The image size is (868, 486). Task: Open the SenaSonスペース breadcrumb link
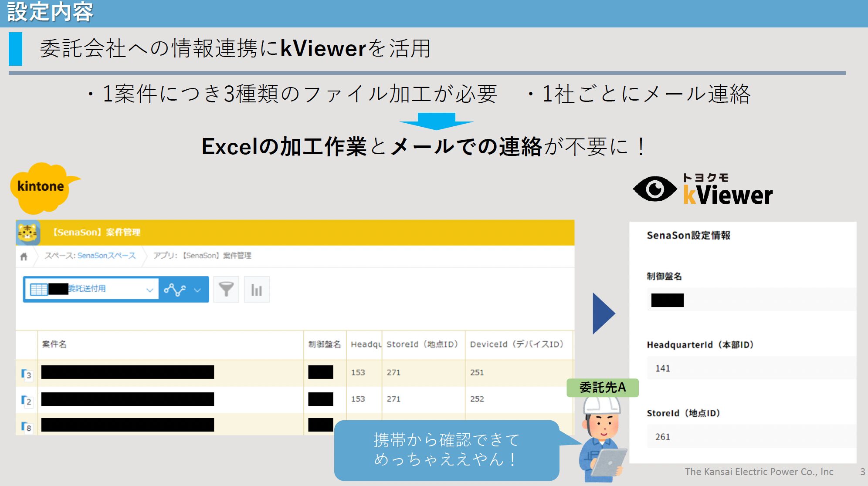[x=106, y=256]
